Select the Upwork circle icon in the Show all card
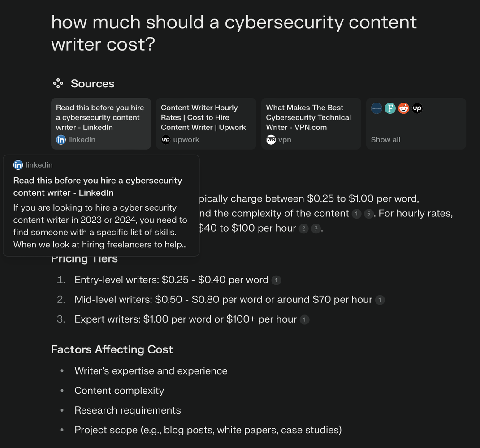Screen dimensions: 480x448 click(x=417, y=108)
